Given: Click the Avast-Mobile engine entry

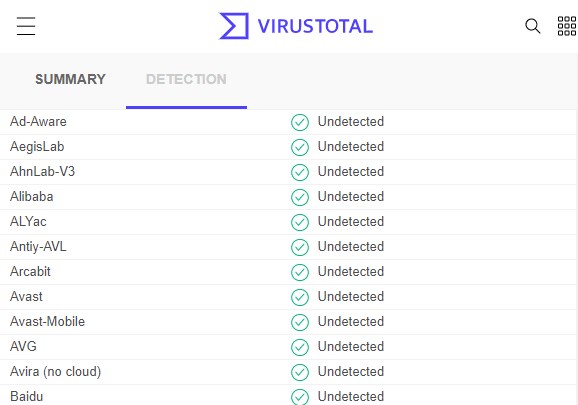Looking at the screenshot, I should coord(48,321).
